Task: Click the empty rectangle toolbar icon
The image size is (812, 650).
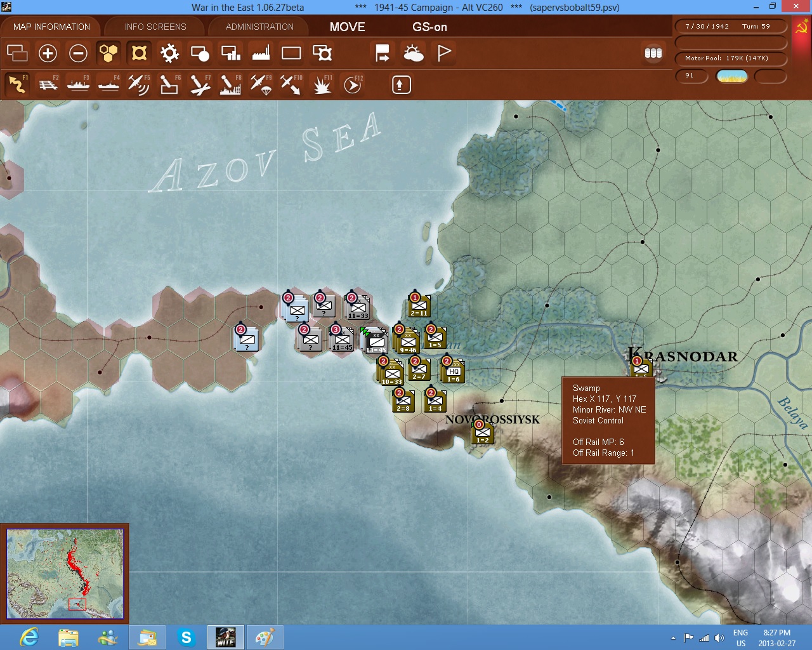Action: [x=291, y=53]
